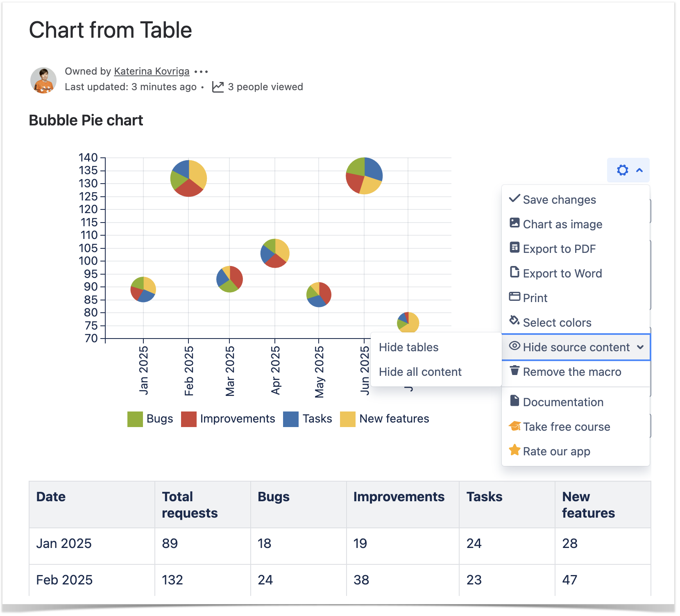Click the trash icon for Remove the macro
Screen dimensions: 680x616
515,371
